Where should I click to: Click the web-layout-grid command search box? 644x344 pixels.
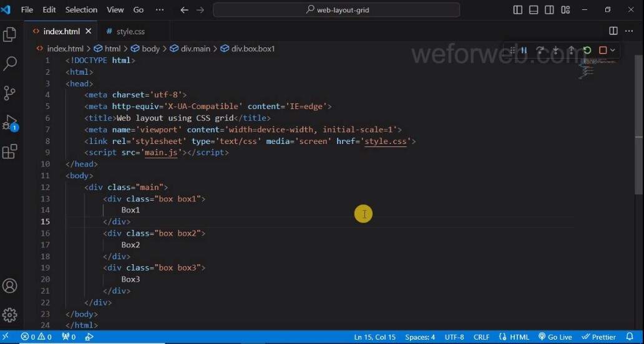[x=336, y=10]
